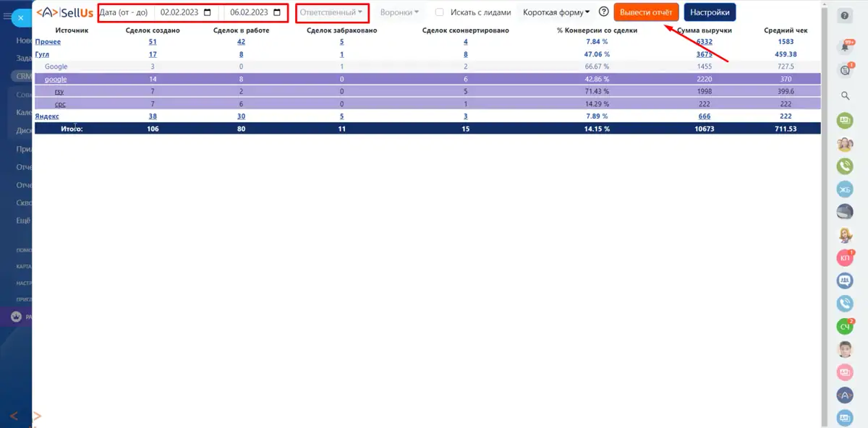This screenshot has width=868, height=428.
Task: Expand the Короткая форма dropdown
Action: [x=556, y=12]
